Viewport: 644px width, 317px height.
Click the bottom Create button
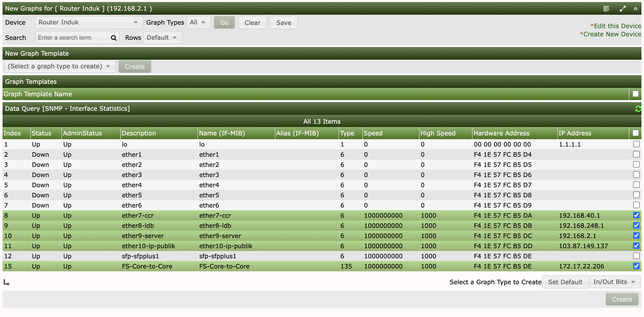[x=622, y=299]
